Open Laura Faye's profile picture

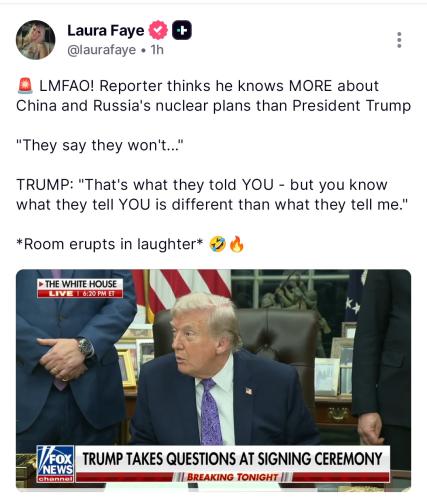tap(36, 40)
